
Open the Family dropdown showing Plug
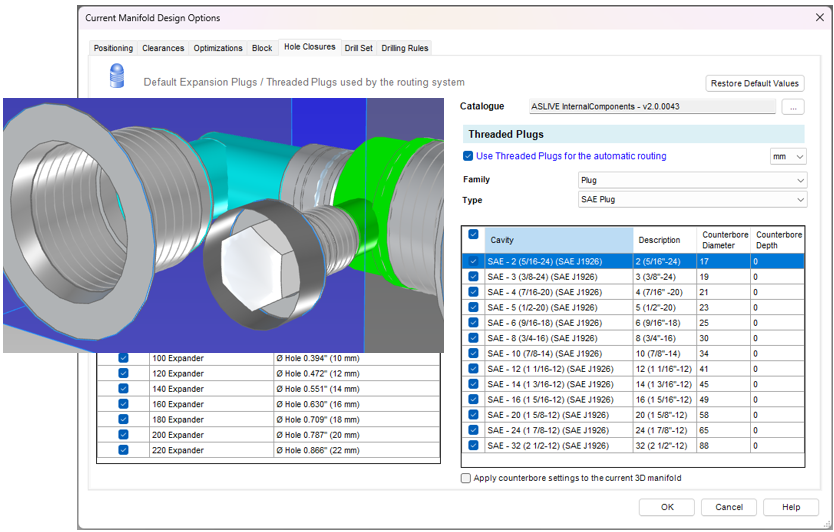(x=692, y=180)
